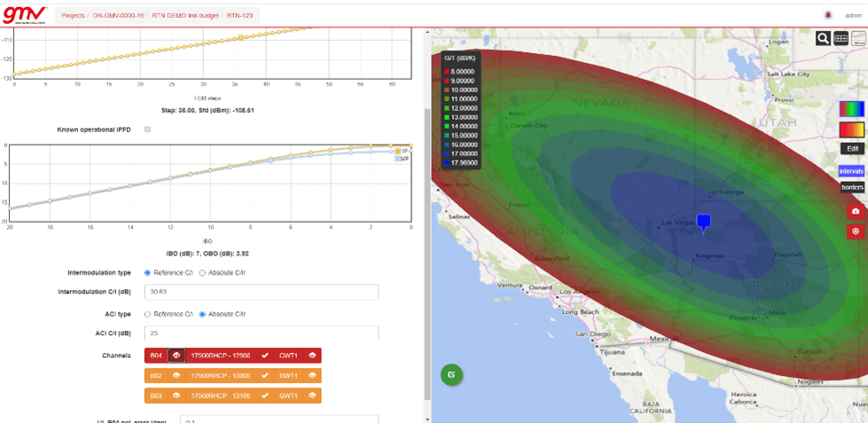Click the map Edit button
The image size is (868, 423).
(853, 148)
